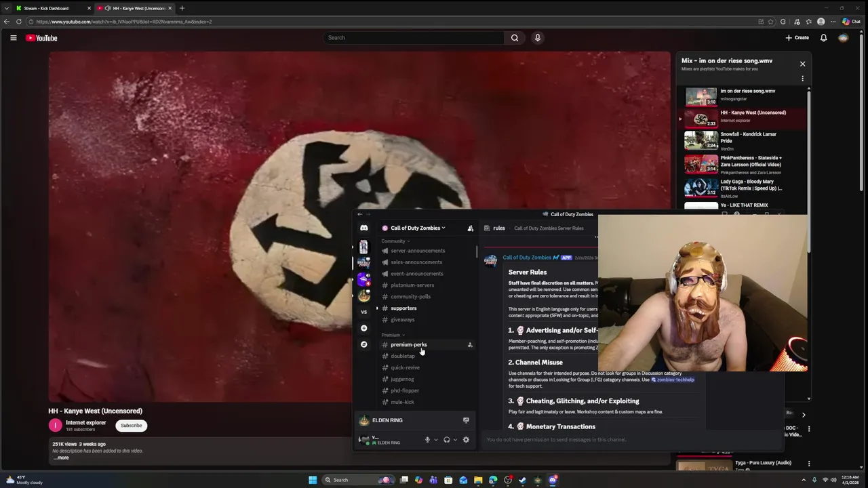Open the Edge three-dot settings menu

[x=833, y=22]
